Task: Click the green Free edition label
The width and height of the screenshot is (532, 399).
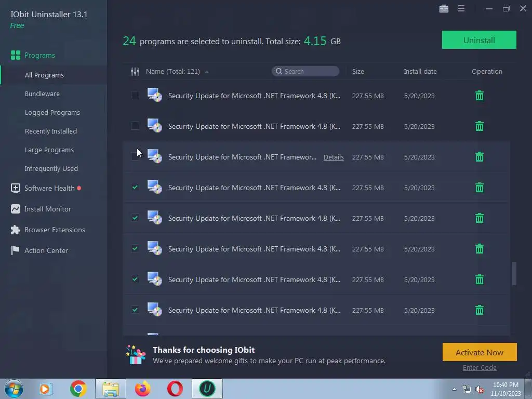Action: [x=17, y=25]
